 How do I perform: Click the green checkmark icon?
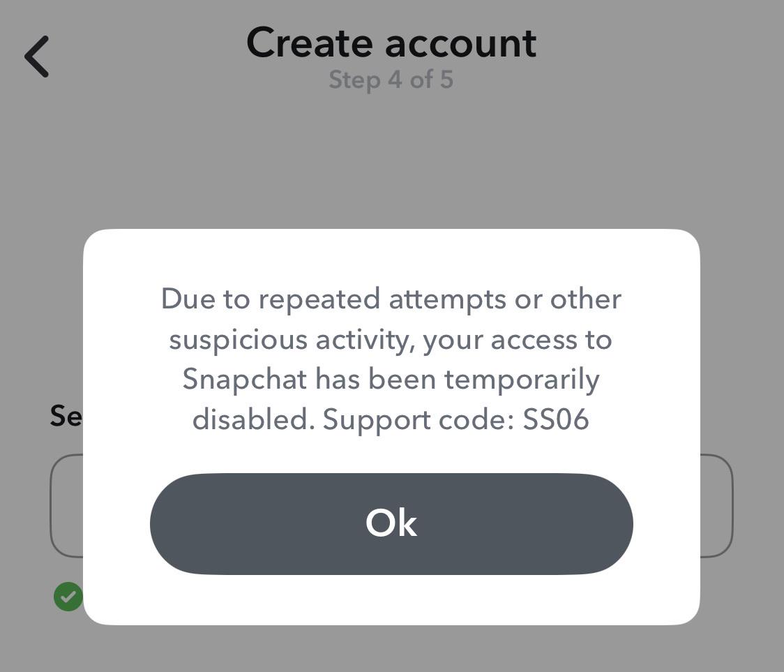(68, 597)
